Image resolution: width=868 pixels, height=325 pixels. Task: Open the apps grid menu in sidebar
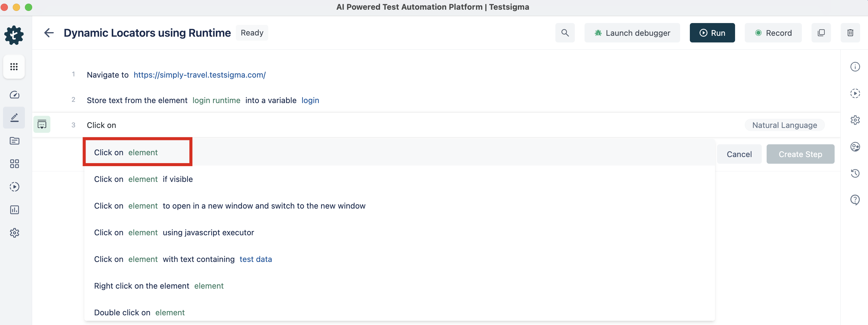14,67
